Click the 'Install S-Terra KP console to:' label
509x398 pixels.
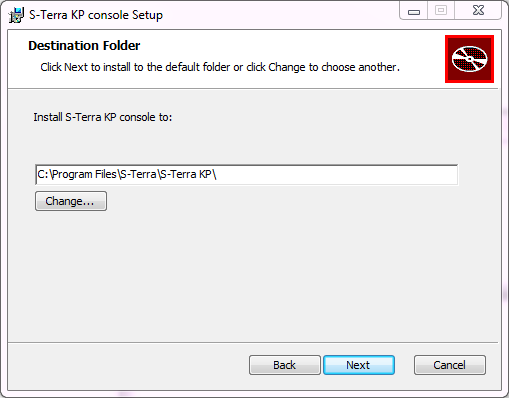pos(103,117)
